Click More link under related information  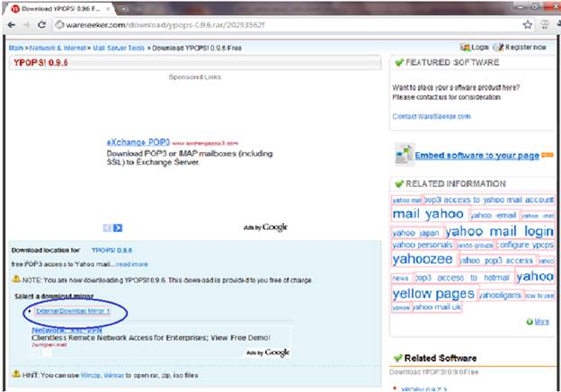coord(542,322)
